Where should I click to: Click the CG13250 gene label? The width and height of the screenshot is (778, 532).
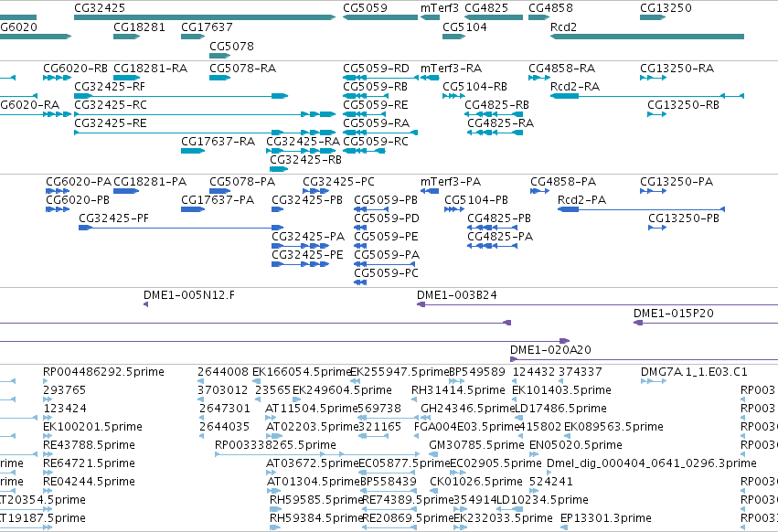pos(666,8)
